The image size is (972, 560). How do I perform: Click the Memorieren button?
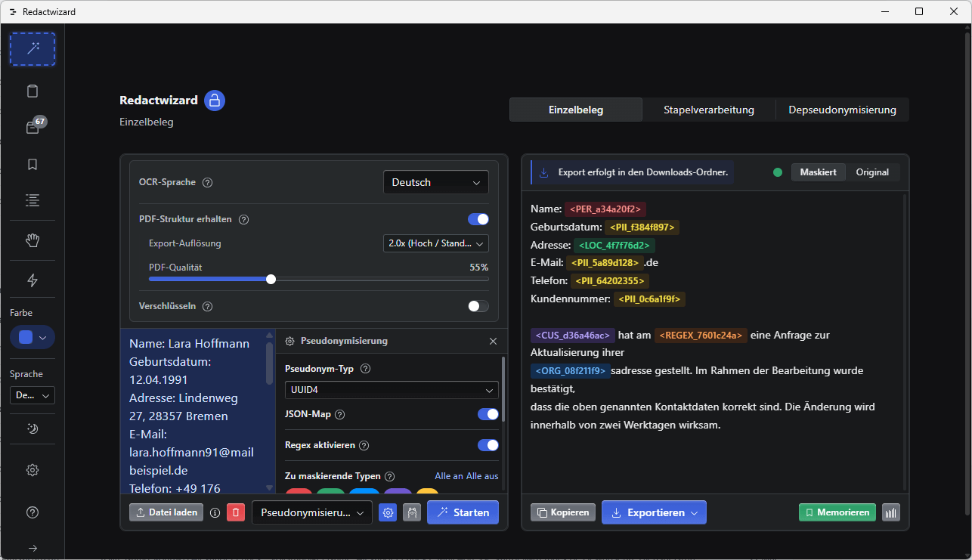837,512
